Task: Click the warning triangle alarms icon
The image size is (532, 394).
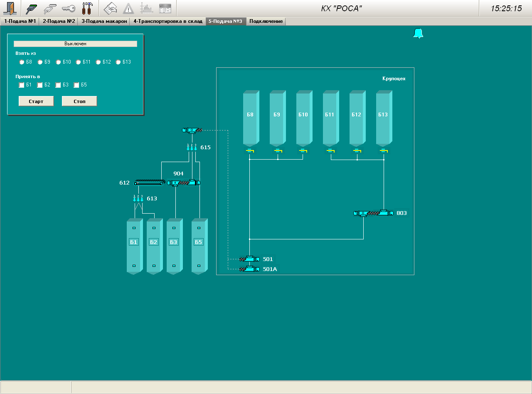Action: point(128,8)
